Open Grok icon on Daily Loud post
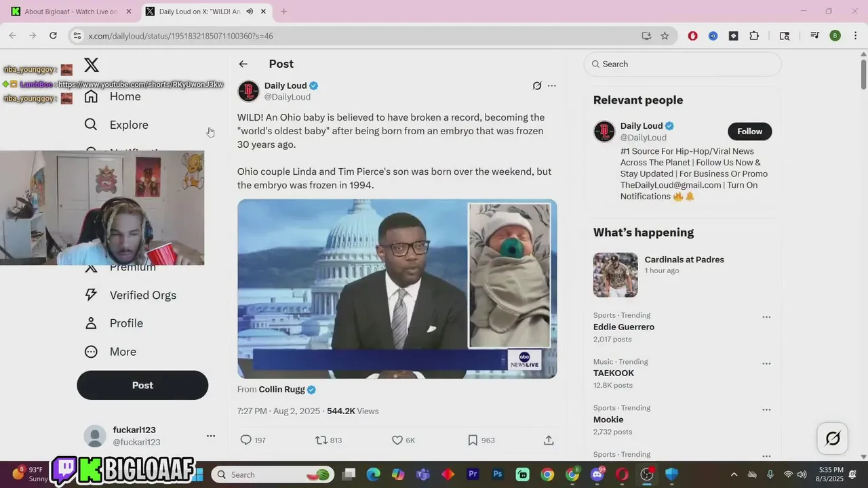 click(537, 85)
